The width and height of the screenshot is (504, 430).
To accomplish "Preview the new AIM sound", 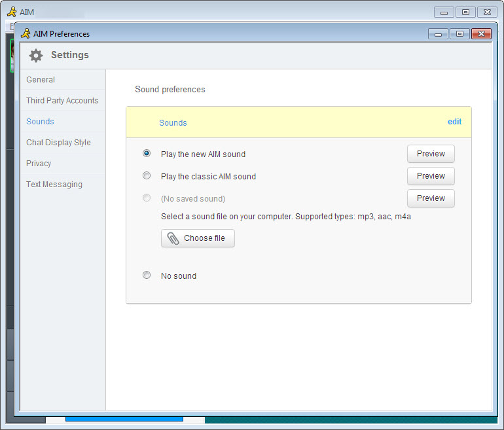I will click(x=431, y=154).
